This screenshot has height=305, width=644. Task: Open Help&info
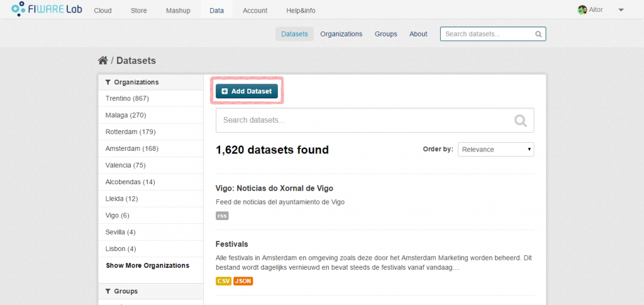[301, 11]
